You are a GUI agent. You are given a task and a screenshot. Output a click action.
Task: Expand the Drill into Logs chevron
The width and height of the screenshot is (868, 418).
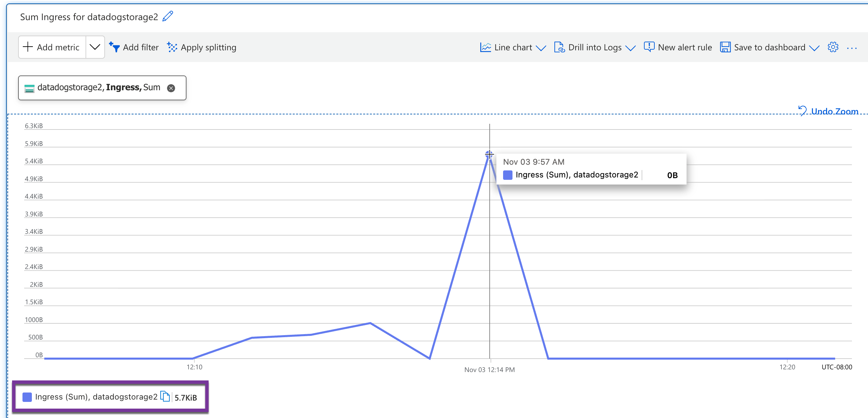630,48
